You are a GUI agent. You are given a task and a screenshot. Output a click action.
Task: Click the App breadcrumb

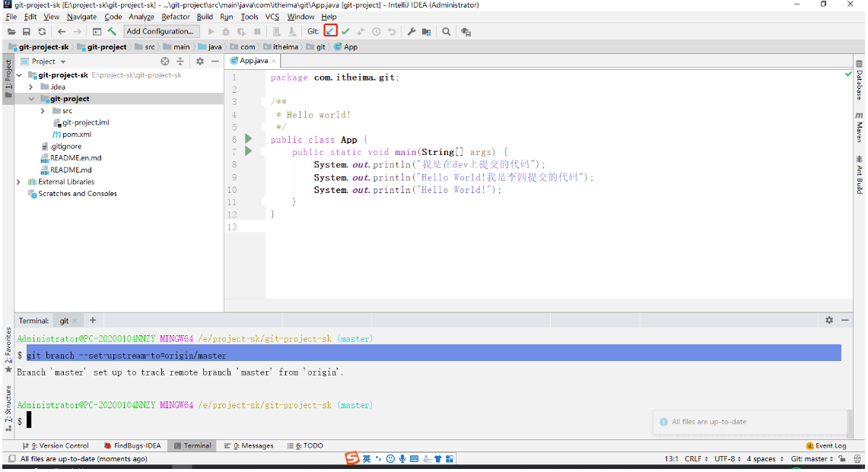pos(345,47)
